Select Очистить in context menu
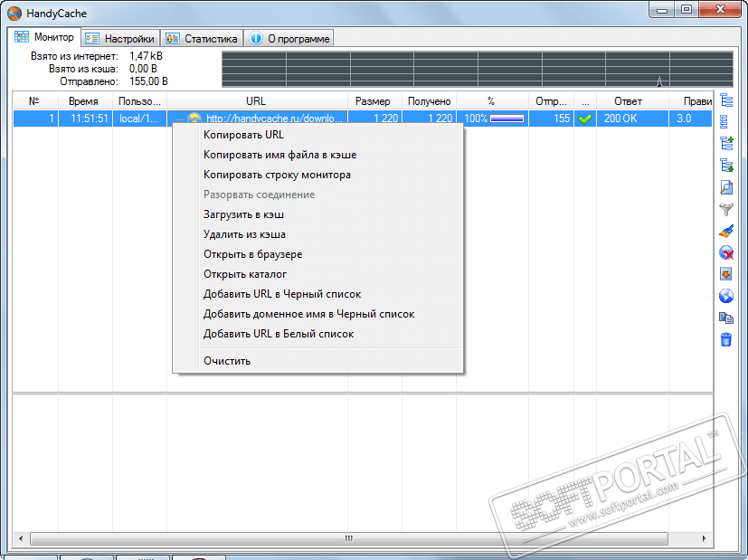The height and width of the screenshot is (560, 748). click(317, 361)
